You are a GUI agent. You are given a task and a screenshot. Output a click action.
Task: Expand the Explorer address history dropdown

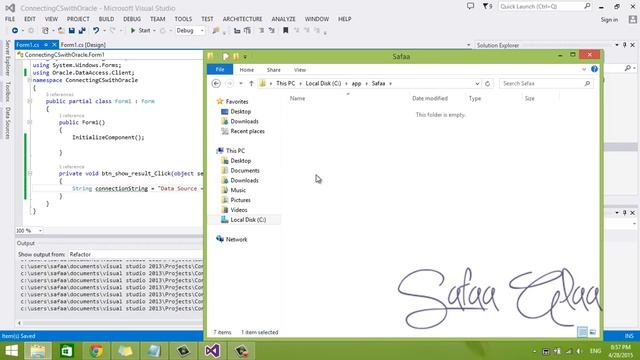[477, 84]
